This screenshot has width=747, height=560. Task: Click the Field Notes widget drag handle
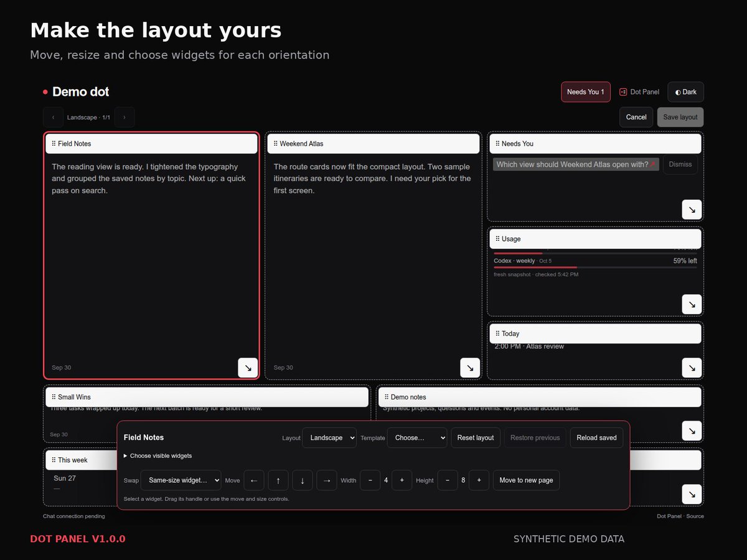click(151, 144)
